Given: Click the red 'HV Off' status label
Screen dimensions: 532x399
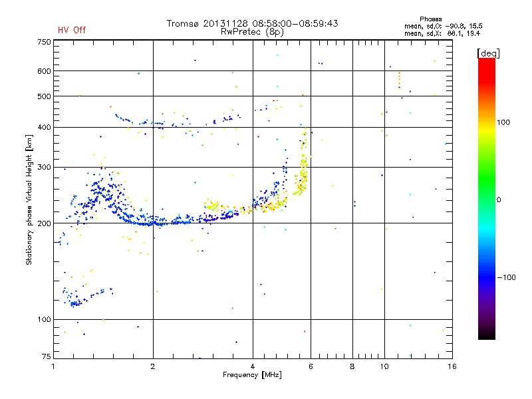Looking at the screenshot, I should 72,30.
